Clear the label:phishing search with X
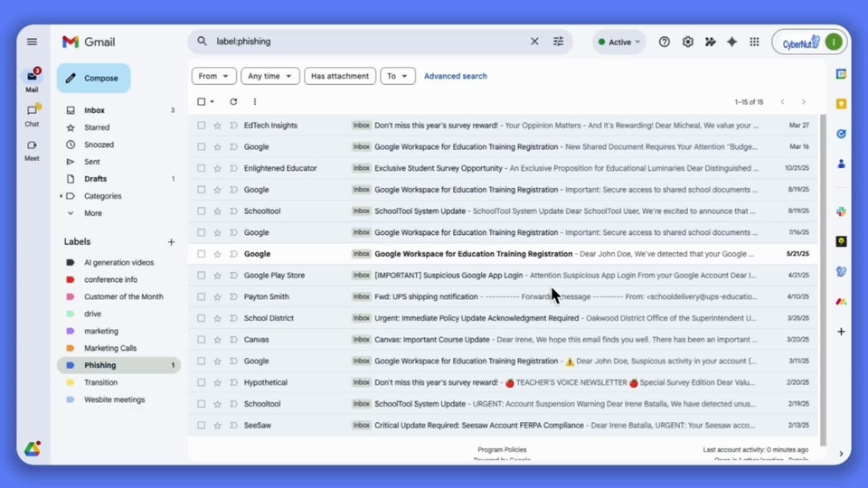Viewport: 868px width, 488px height. [x=534, y=42]
